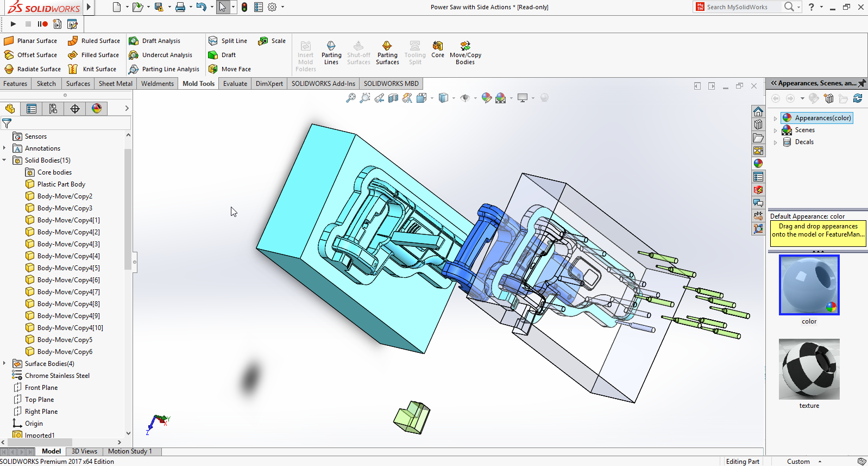This screenshot has height=466, width=868.
Task: Switch to the Sketch tab
Action: (46, 84)
